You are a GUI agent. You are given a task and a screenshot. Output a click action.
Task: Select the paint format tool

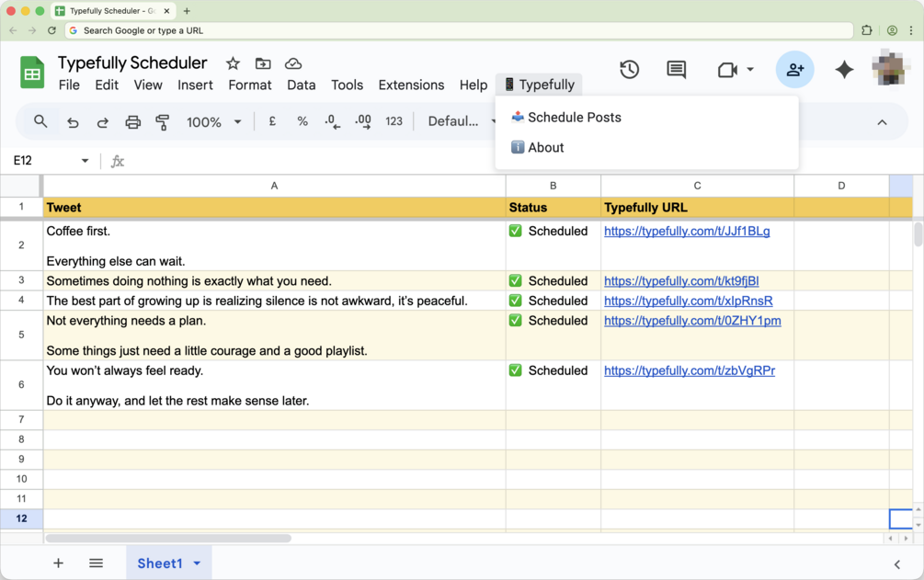tap(162, 122)
